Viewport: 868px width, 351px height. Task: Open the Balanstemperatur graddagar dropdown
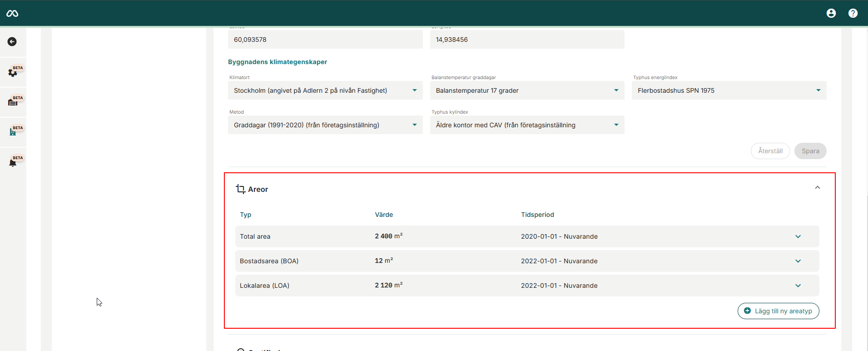tap(527, 90)
